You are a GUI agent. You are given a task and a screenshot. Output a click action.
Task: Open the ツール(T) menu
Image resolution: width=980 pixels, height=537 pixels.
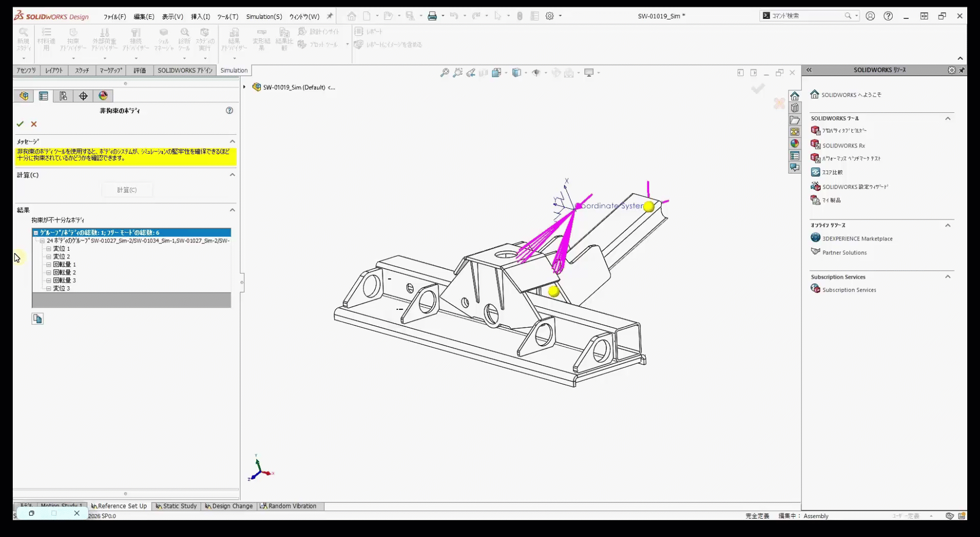point(228,16)
